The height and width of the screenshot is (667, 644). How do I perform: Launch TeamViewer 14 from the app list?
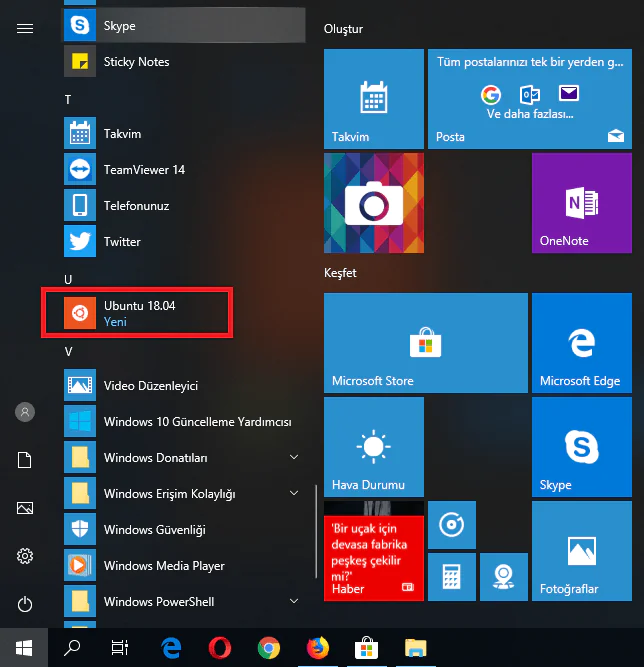coord(144,170)
